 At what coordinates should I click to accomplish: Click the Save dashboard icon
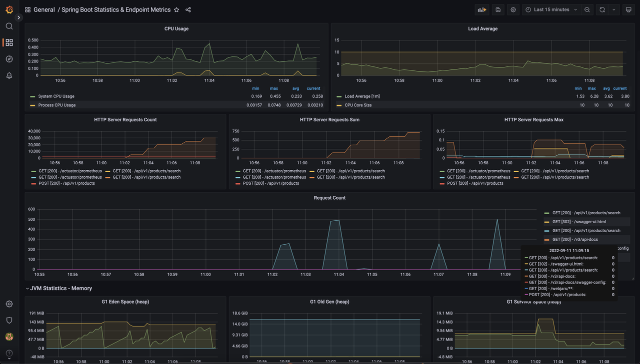click(497, 9)
